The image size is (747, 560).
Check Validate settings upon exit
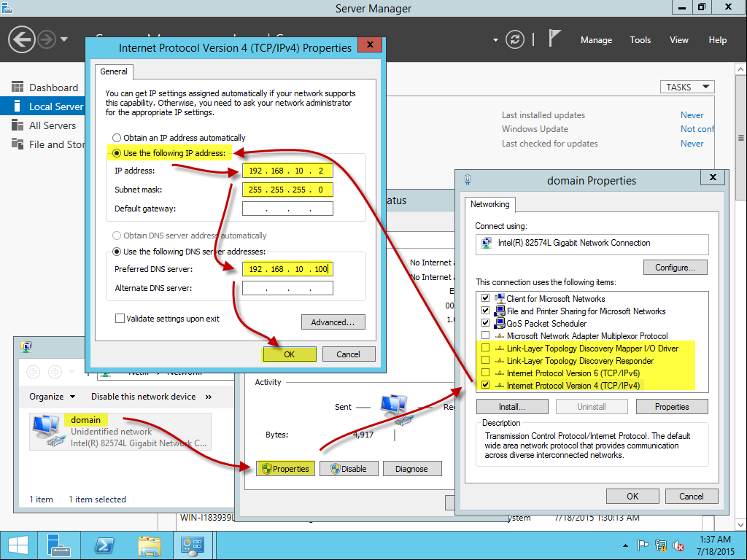tap(120, 319)
